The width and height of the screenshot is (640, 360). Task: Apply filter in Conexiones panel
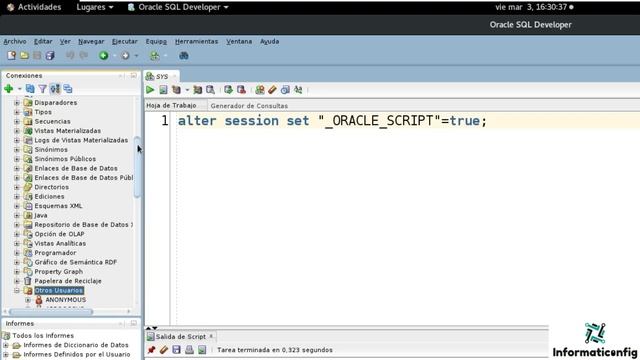(42, 89)
